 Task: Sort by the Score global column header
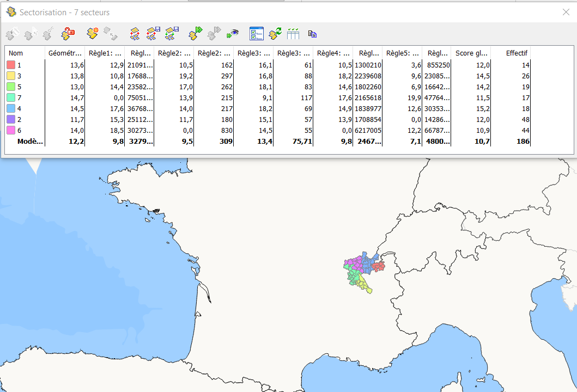tap(471, 53)
